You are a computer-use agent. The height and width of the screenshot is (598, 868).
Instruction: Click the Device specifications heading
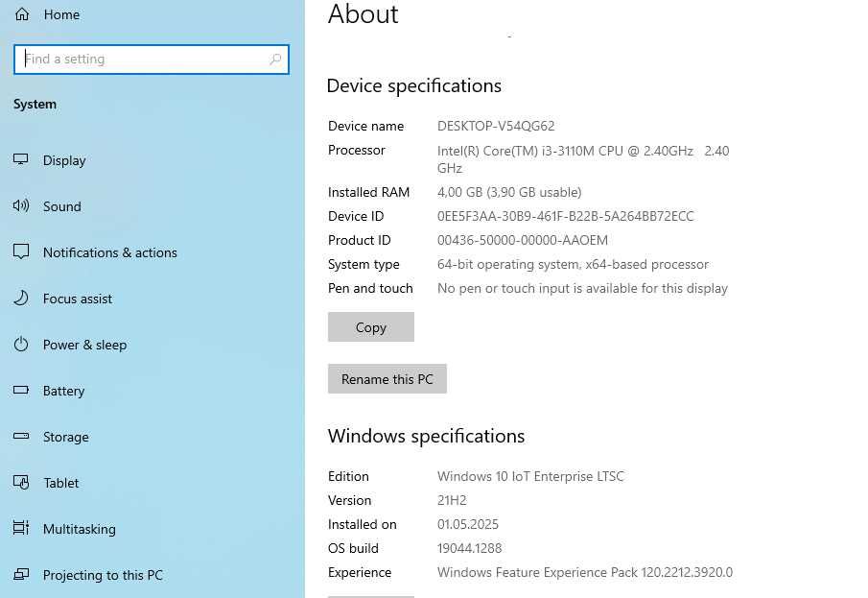(414, 85)
